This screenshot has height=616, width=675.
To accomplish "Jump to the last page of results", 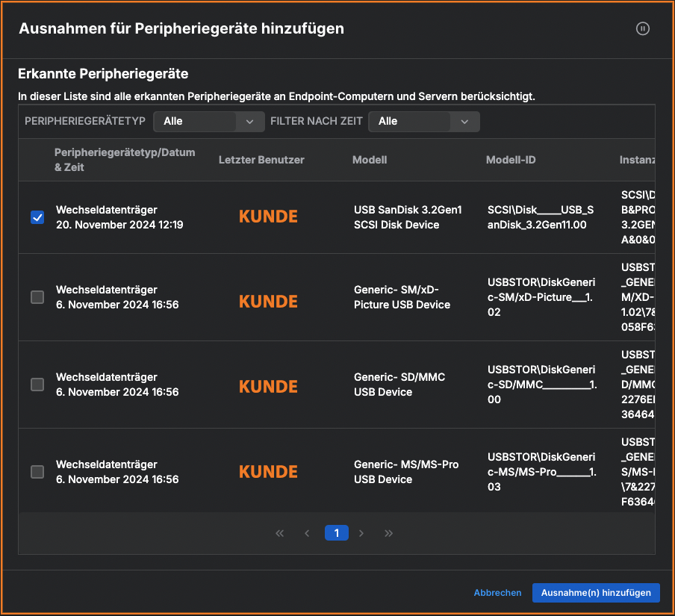I will coord(388,533).
